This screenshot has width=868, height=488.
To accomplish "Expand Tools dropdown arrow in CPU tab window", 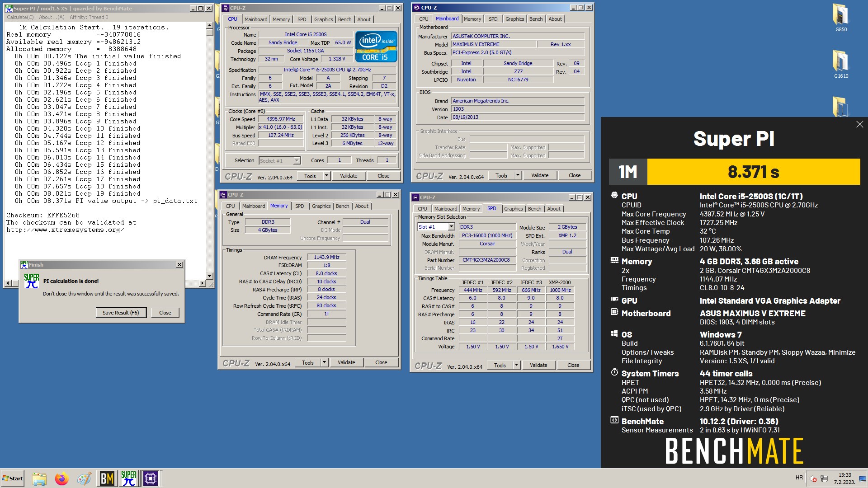I will (x=326, y=176).
